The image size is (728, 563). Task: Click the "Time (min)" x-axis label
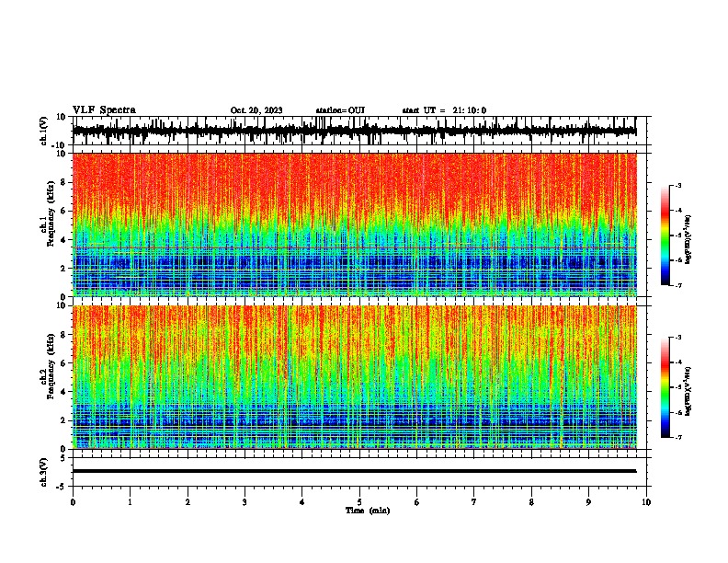368,511
